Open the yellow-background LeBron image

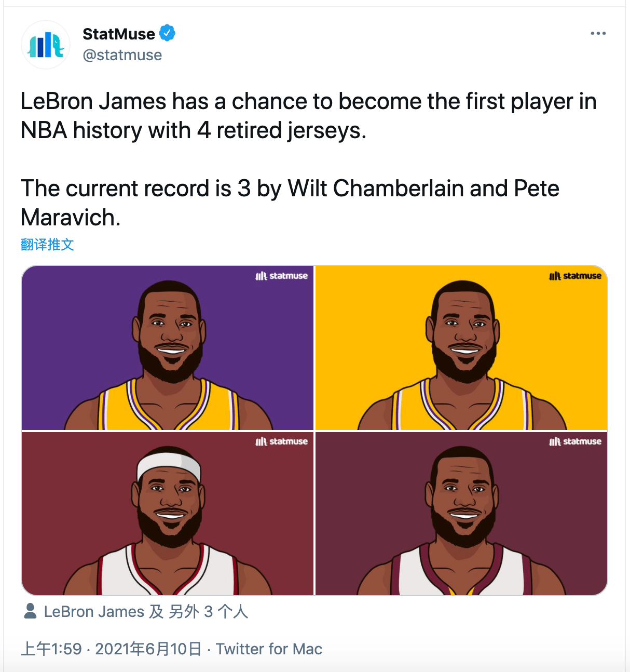461,348
